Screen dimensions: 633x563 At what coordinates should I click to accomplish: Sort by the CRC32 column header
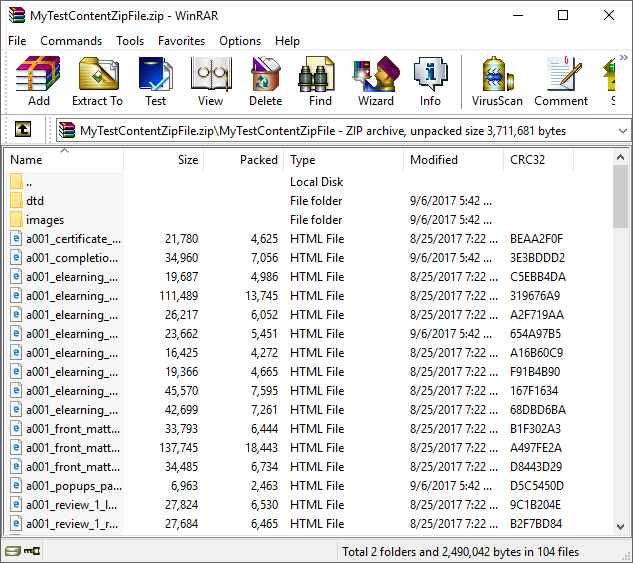tap(539, 160)
